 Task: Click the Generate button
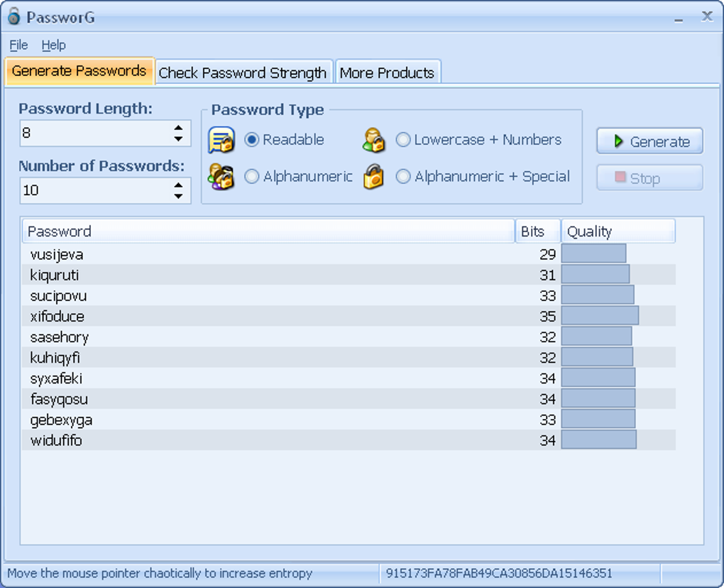click(x=649, y=141)
